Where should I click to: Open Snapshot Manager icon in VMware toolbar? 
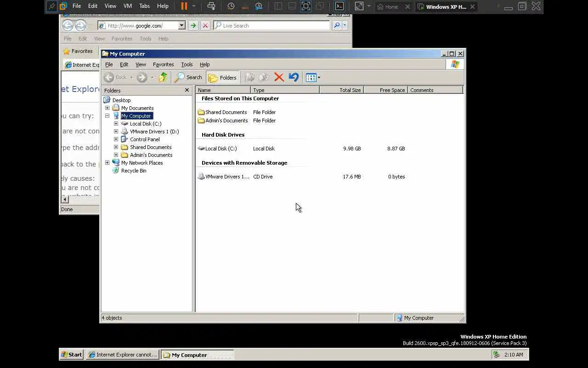[259, 6]
